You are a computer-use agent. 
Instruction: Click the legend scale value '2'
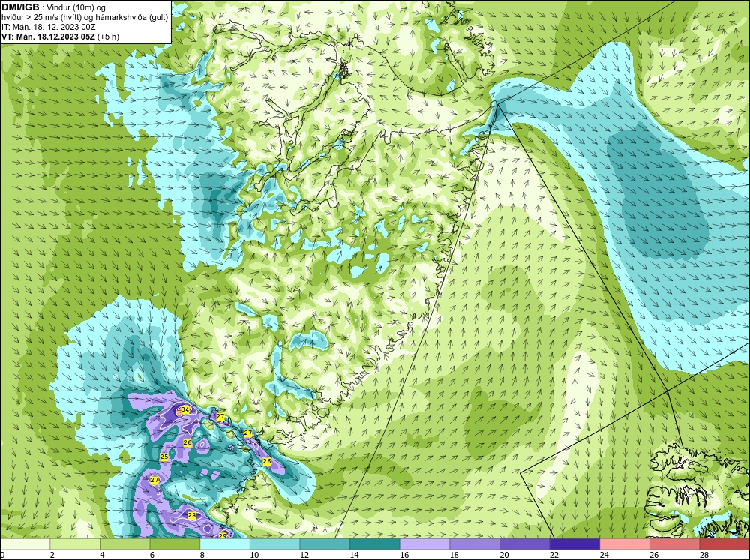tap(52, 555)
